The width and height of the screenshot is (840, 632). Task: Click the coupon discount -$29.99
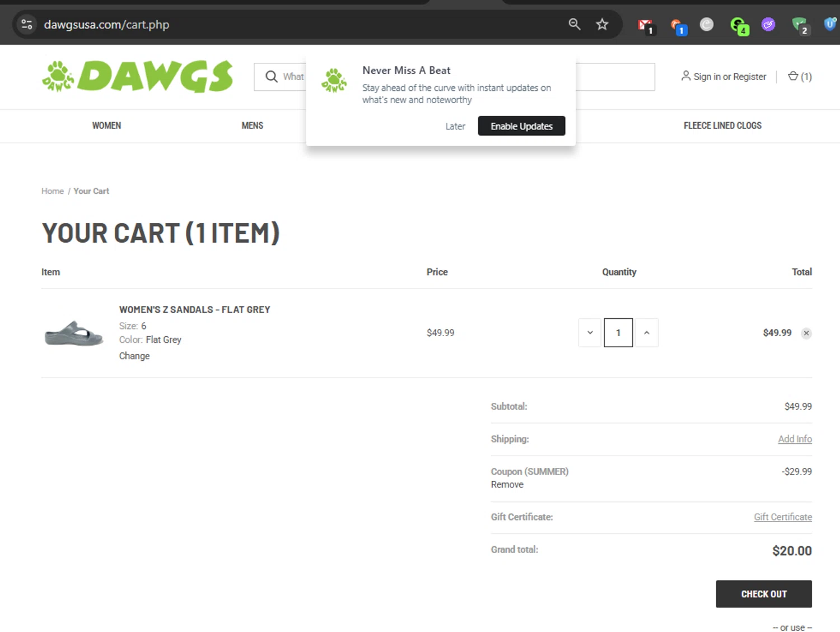click(796, 471)
